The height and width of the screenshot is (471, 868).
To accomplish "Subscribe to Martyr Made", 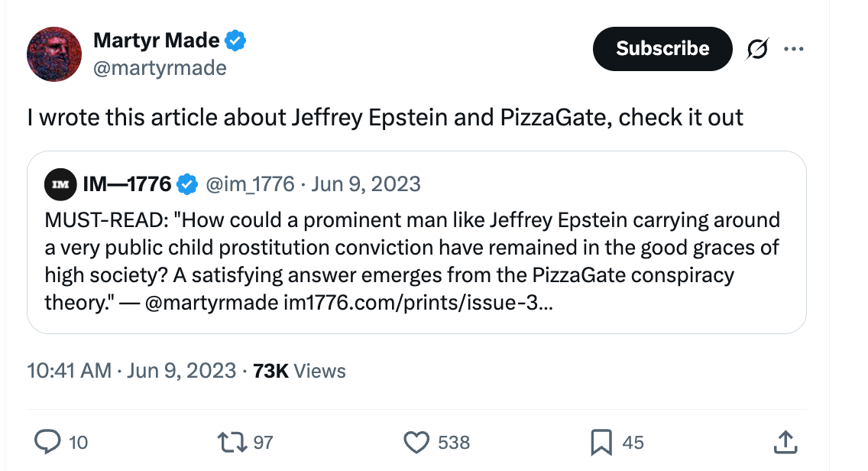I will coord(662,49).
